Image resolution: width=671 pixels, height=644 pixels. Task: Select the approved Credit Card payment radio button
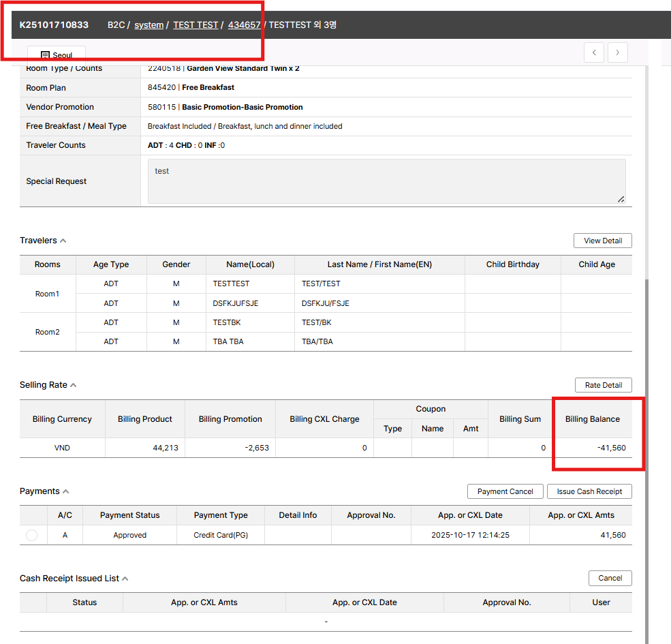coord(31,535)
